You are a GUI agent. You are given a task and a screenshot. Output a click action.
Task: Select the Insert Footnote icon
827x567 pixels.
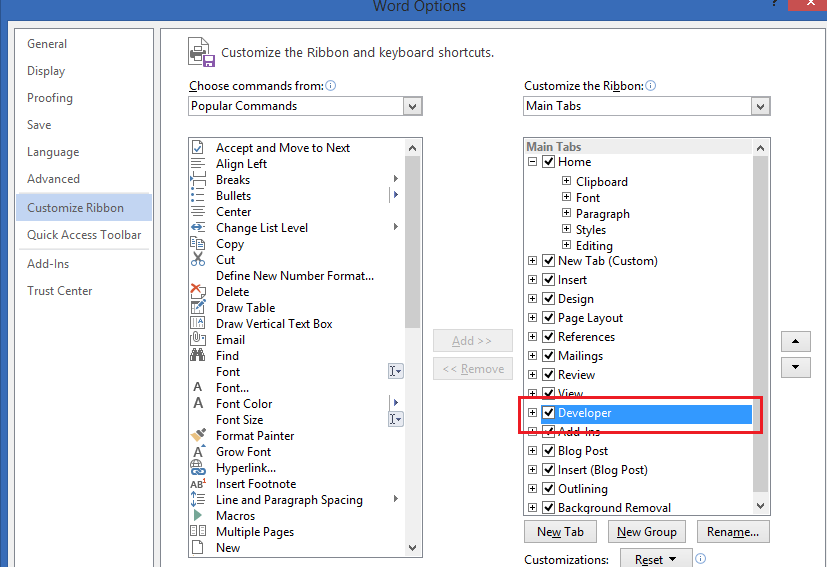pos(198,484)
